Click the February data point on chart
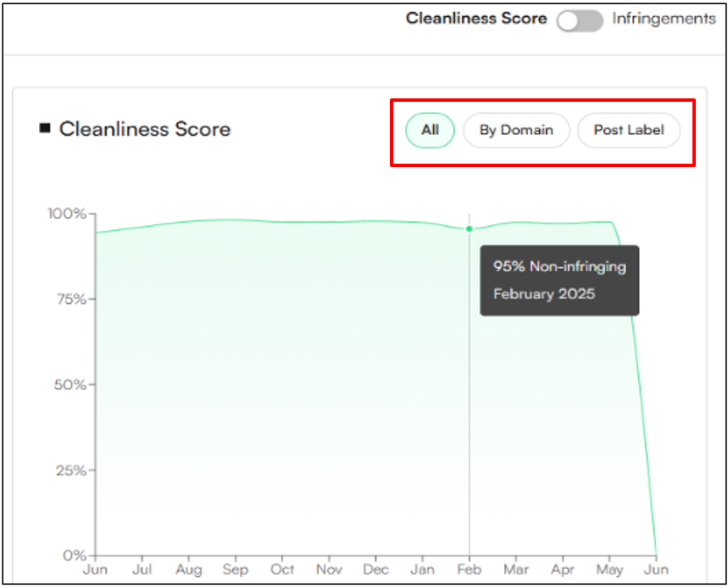Viewport: 728px width, 586px height. click(x=469, y=229)
